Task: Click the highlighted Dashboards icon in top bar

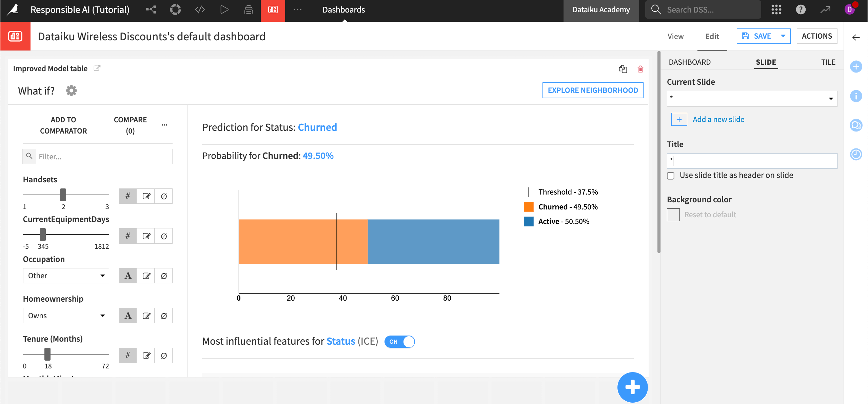Action: (273, 9)
